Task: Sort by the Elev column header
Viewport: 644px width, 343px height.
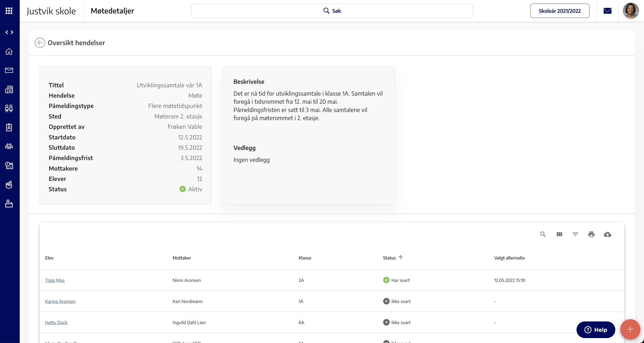Action: tap(49, 258)
